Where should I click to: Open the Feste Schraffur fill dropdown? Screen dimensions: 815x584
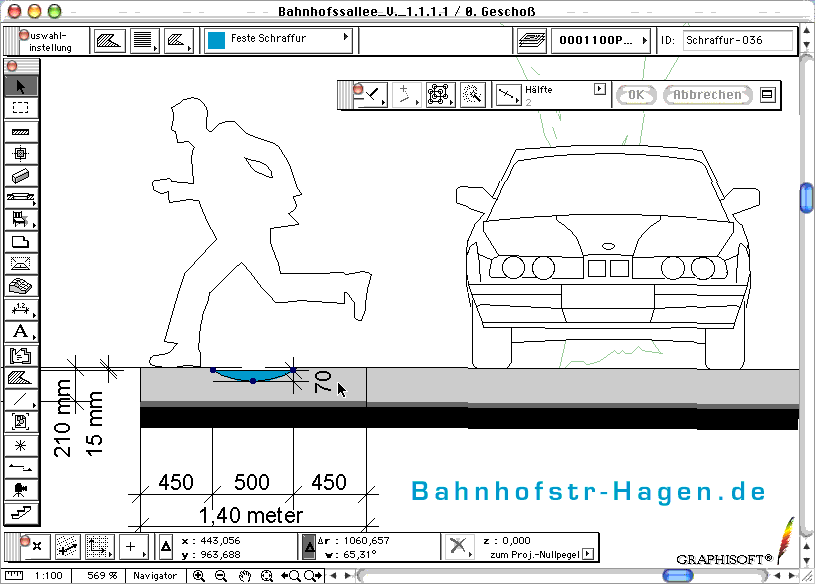[x=278, y=40]
